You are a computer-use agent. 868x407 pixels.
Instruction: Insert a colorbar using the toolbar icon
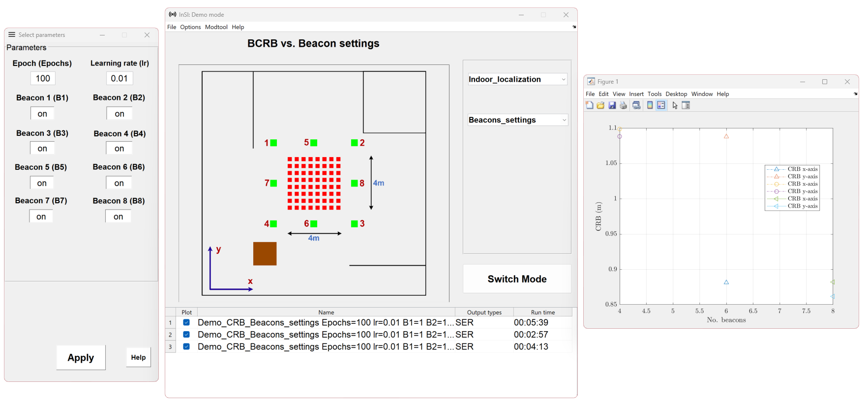650,105
